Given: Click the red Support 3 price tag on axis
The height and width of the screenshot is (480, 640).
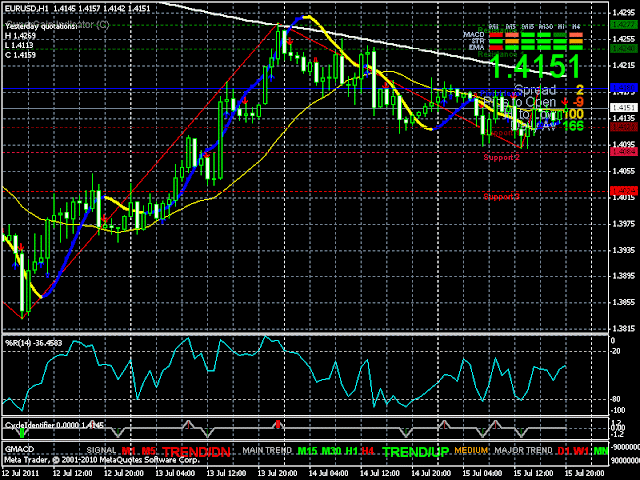Looking at the screenshot, I should point(623,191).
